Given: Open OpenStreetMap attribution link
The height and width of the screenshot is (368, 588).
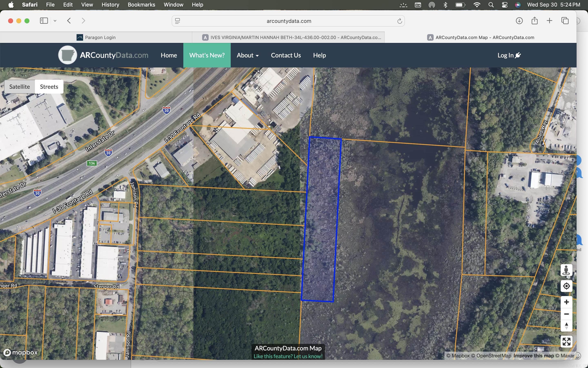Looking at the screenshot, I should click(x=491, y=356).
